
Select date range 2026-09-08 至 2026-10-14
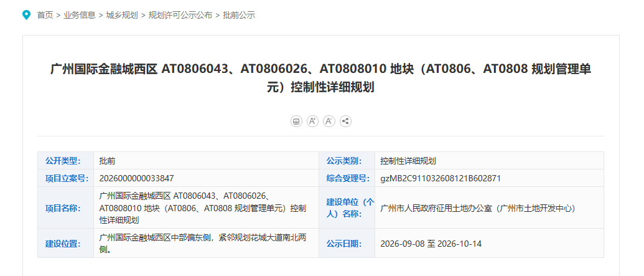click(x=431, y=244)
